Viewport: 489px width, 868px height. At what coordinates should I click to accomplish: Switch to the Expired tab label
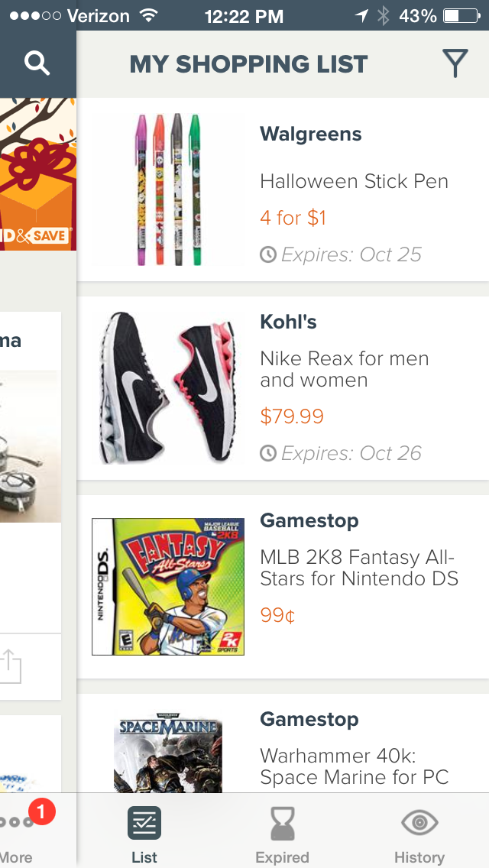coord(282,857)
